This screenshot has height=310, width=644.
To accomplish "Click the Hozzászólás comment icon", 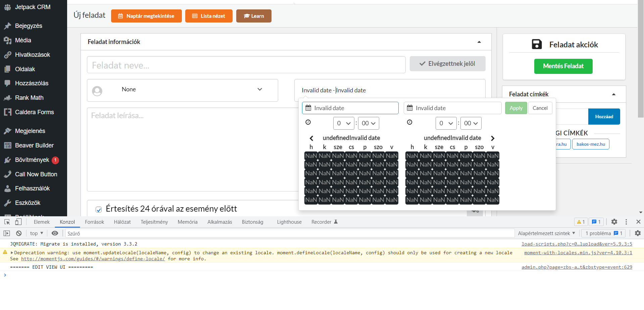I will click(7, 83).
